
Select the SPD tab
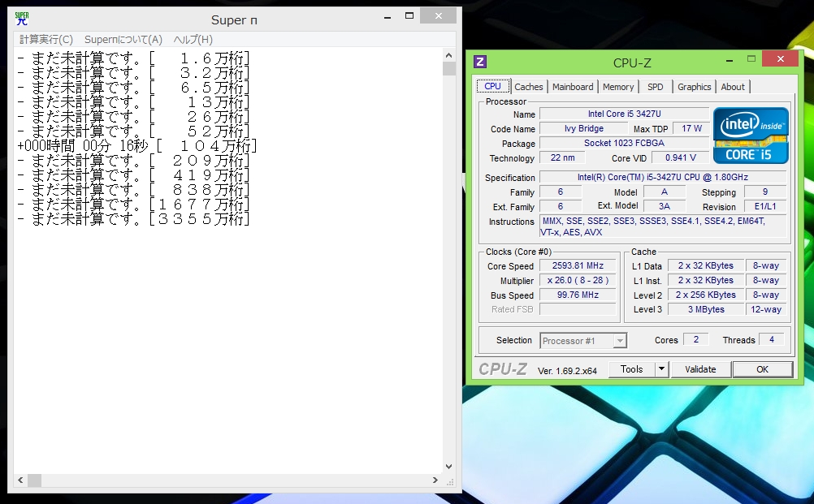655,87
